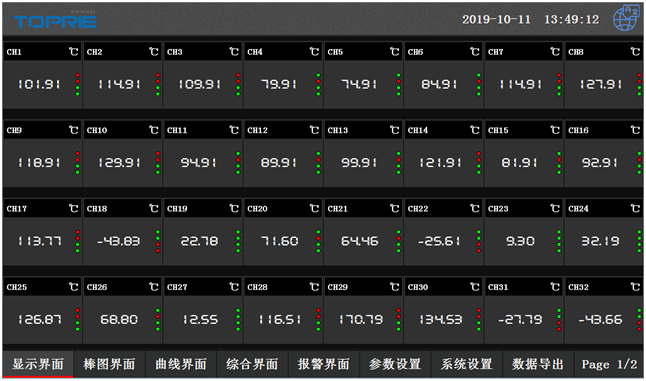This screenshot has width=646, height=381.
Task: Select CH26 reading 68.80
Action: (x=119, y=319)
